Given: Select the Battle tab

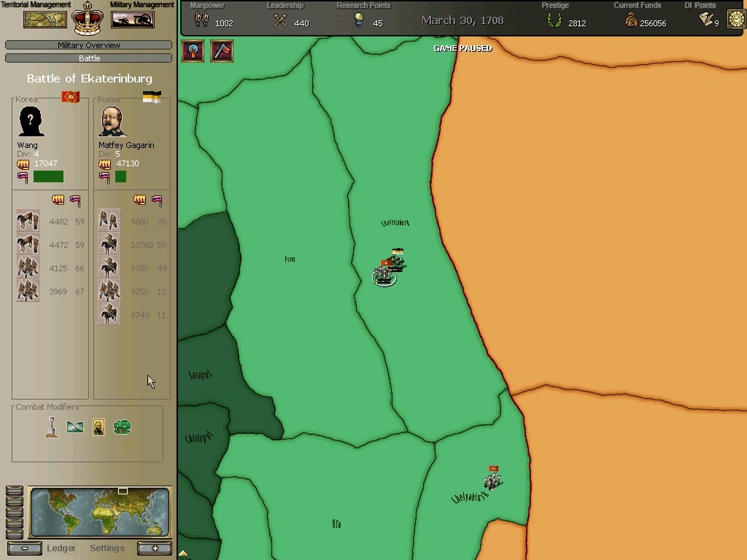Looking at the screenshot, I should click(88, 58).
